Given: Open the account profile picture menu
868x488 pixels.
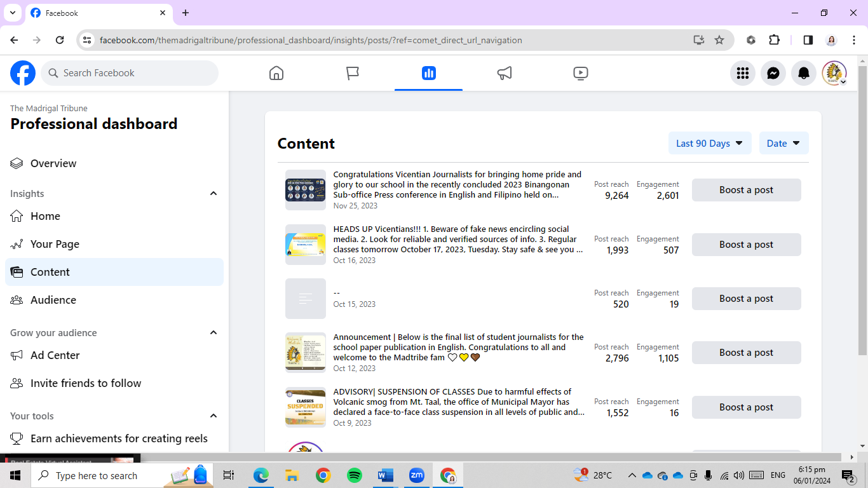Looking at the screenshot, I should pos(834,73).
